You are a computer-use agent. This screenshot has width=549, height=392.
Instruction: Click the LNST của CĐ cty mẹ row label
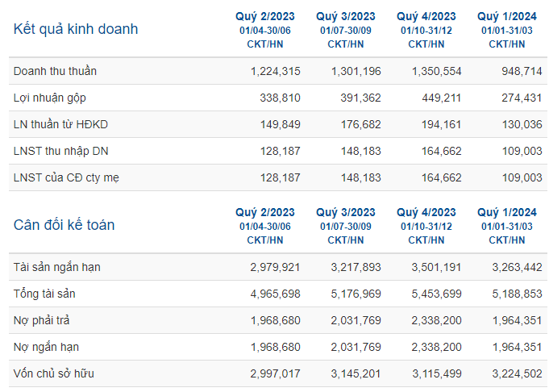(x=66, y=178)
